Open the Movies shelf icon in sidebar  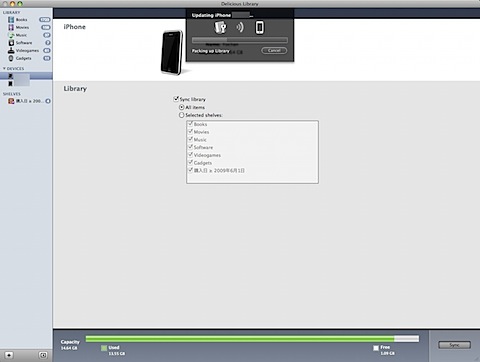click(11, 27)
